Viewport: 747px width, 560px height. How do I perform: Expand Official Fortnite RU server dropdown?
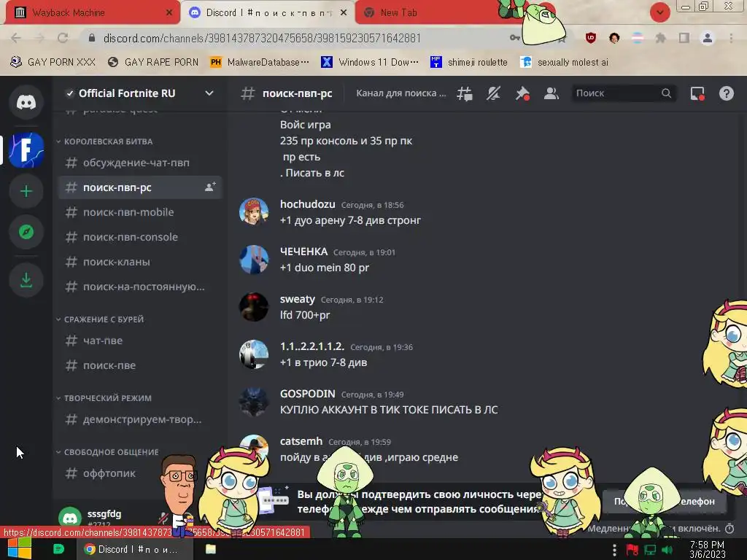tap(209, 93)
